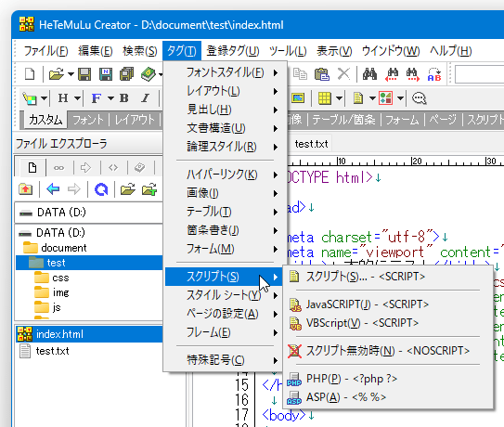
Task: Switch to the テーブル/箇条 toolbar tab
Action: click(343, 120)
